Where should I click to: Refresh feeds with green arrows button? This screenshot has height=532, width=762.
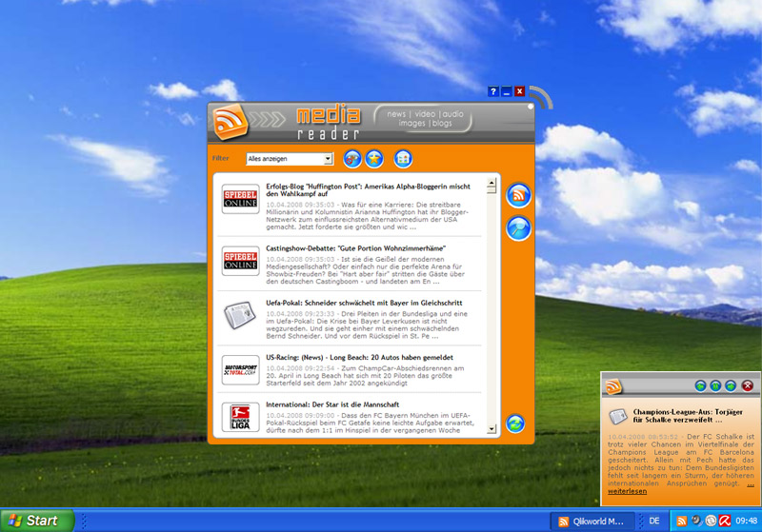515,424
